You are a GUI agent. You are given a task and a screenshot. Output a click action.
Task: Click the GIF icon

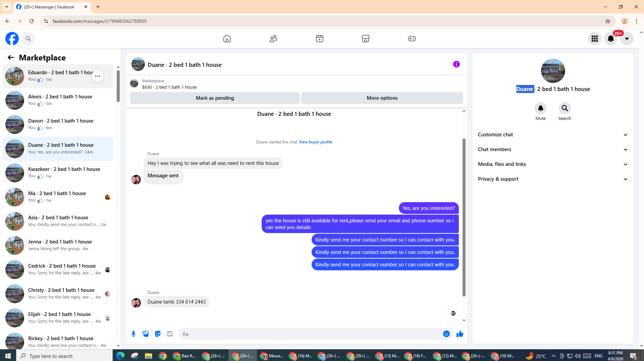point(170,334)
